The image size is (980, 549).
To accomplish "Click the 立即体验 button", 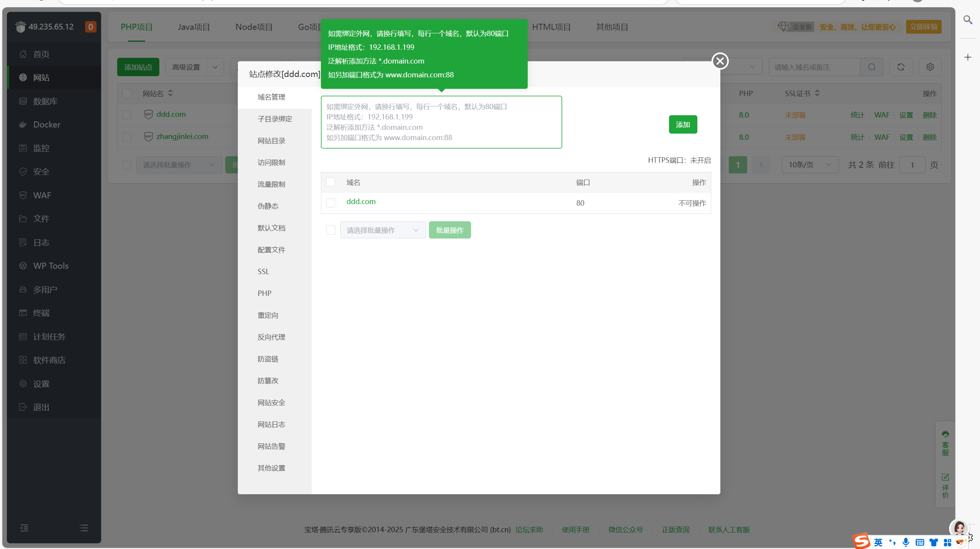I will pos(923,27).
